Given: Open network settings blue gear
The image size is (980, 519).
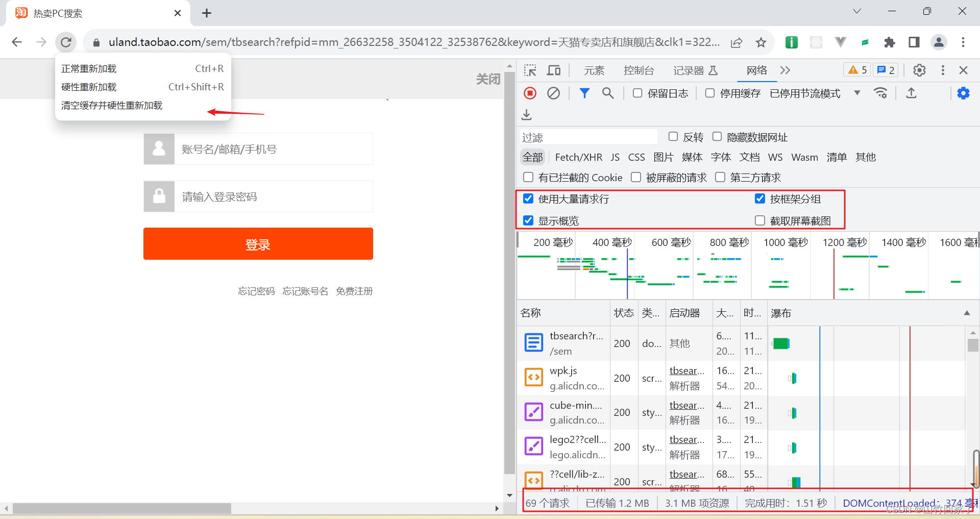Looking at the screenshot, I should tap(964, 93).
